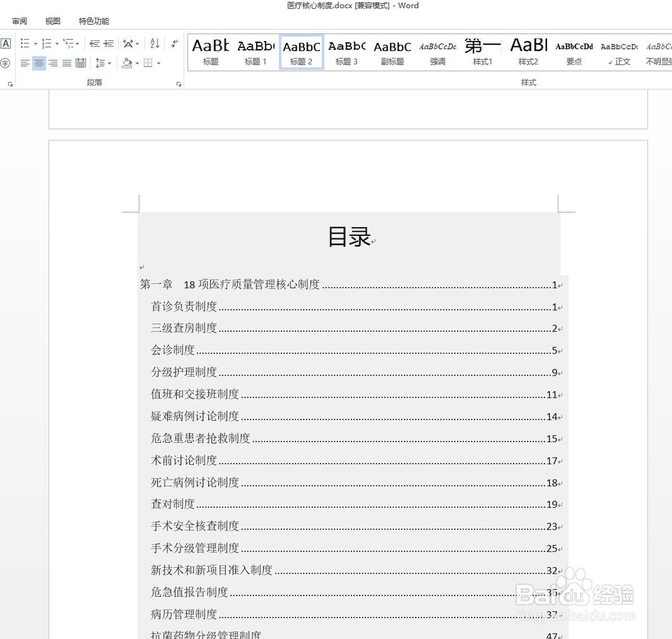Apply the 标题 3 style

click(347, 52)
